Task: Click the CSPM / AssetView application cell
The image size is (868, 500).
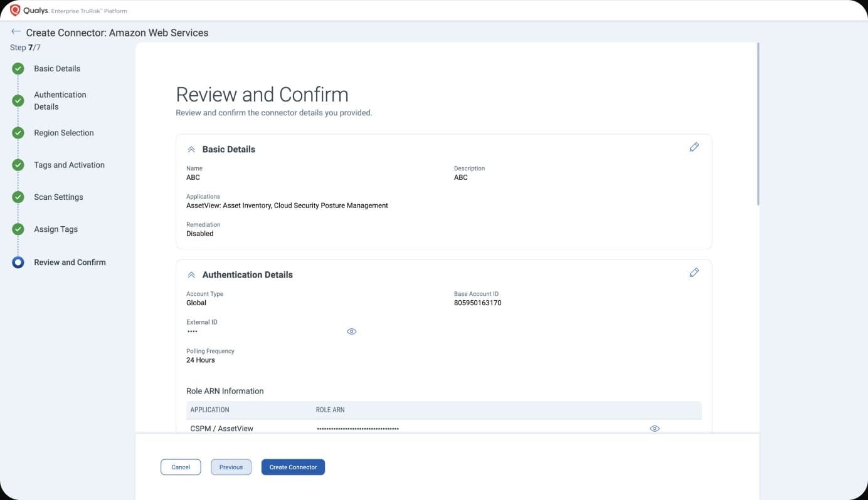Action: click(222, 429)
